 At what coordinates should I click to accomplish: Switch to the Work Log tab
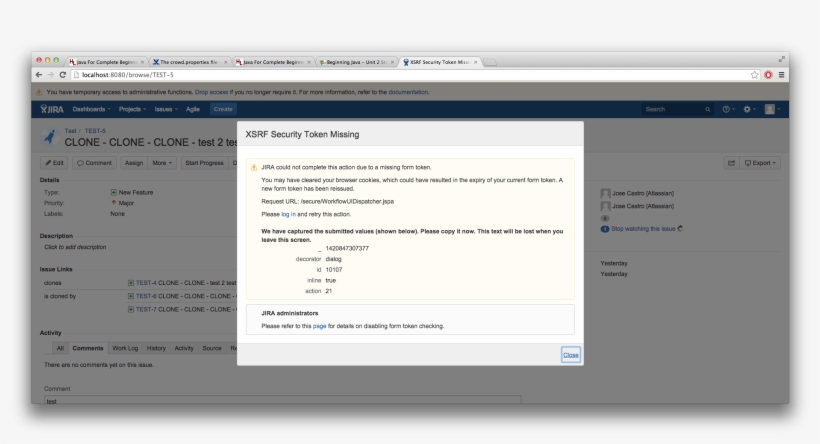point(125,348)
